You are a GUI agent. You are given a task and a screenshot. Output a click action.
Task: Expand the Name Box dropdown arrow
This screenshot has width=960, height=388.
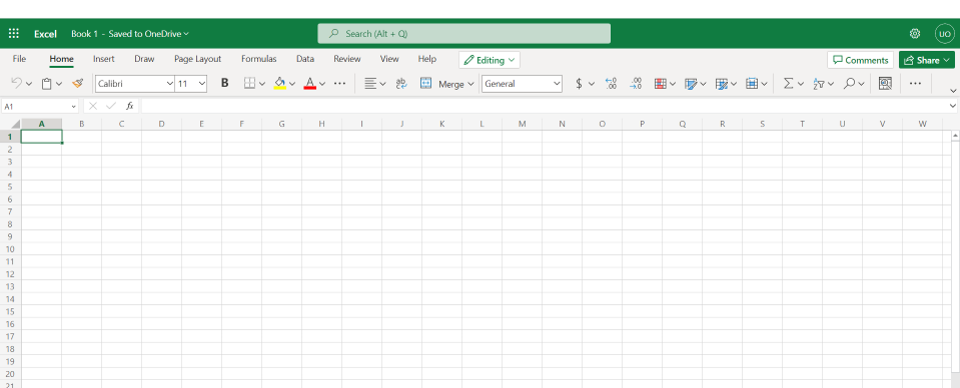73,106
